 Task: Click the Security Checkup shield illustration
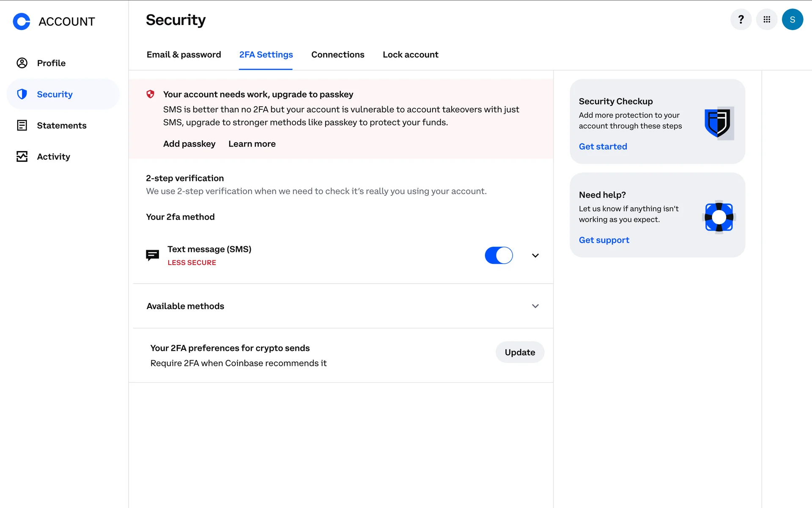tap(719, 123)
